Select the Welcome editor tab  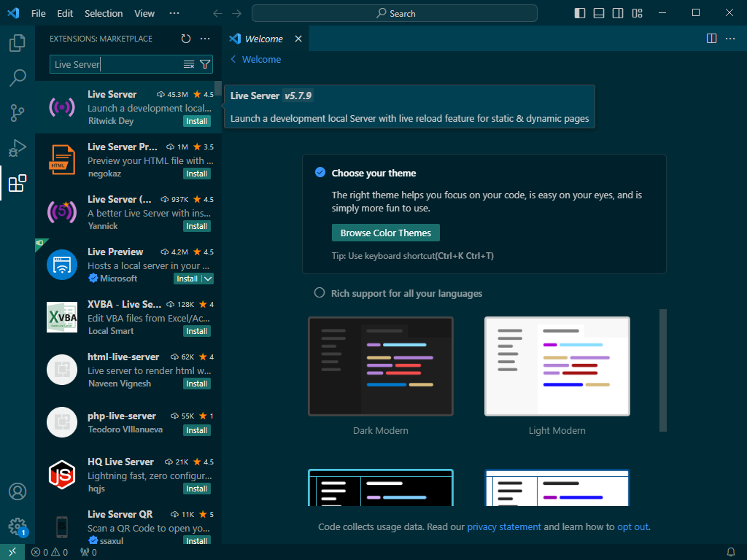tap(265, 39)
